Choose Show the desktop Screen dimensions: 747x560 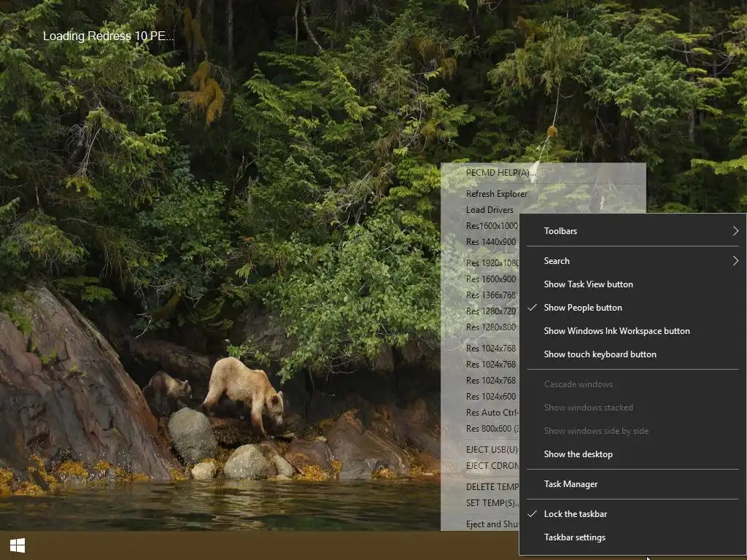tap(632, 454)
